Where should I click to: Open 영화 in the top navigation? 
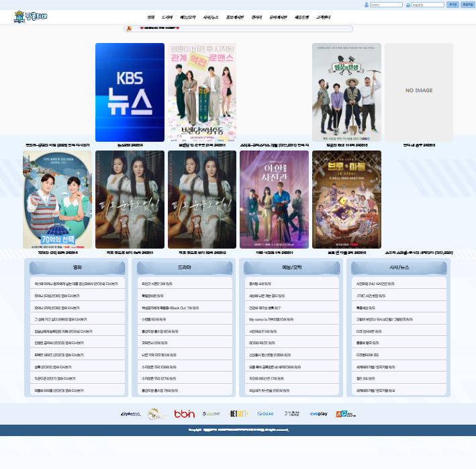pos(151,17)
